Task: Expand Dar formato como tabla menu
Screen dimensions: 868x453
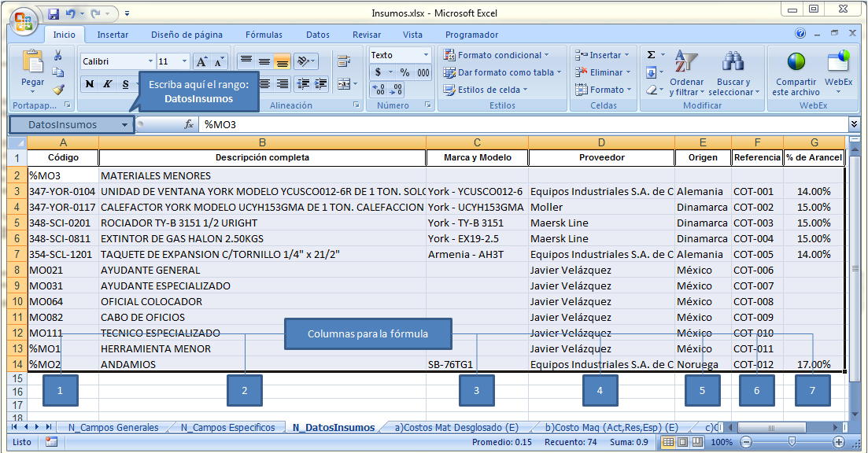Action: pos(502,72)
